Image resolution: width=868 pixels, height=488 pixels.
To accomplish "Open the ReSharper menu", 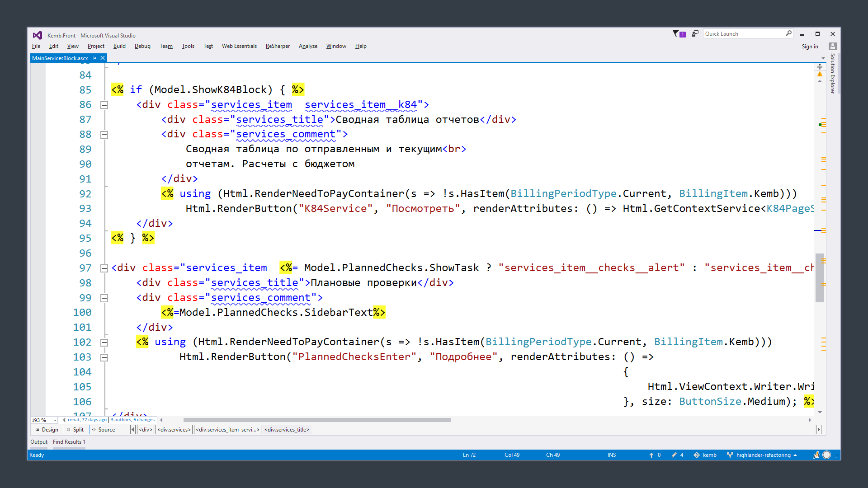I will coord(277,46).
